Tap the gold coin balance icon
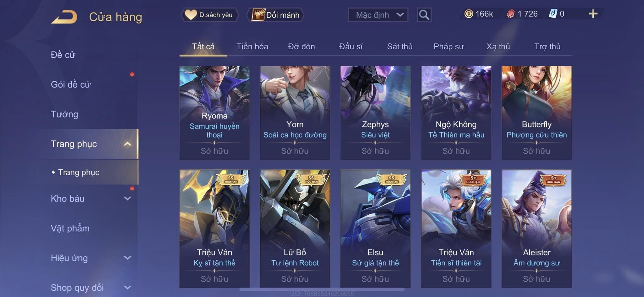The image size is (644, 297). point(469,14)
